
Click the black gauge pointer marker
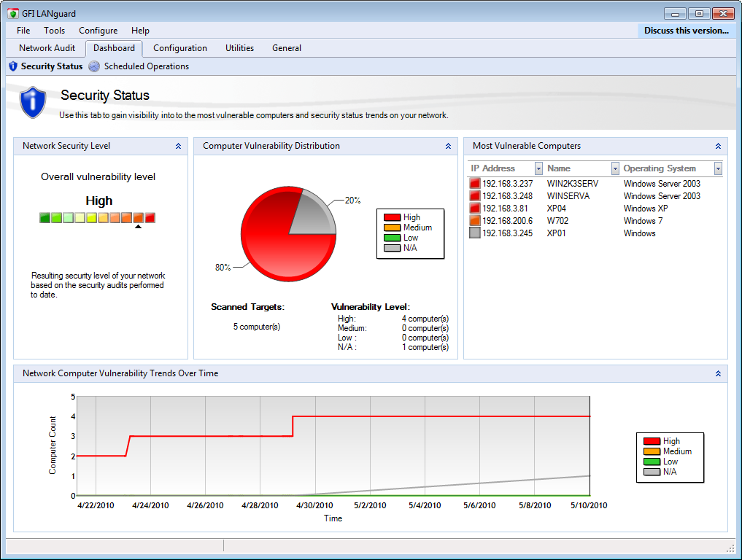(138, 227)
